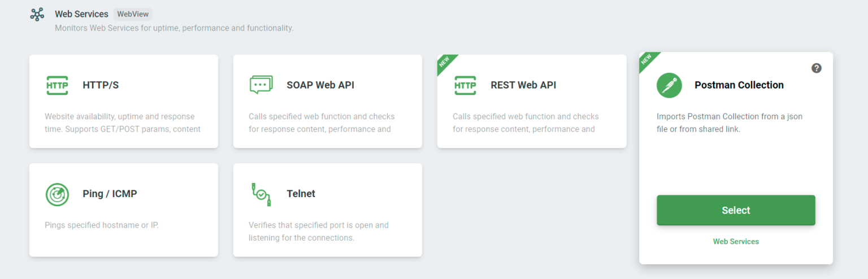
Task: Click the Postman Collection round logo icon
Action: (x=670, y=85)
